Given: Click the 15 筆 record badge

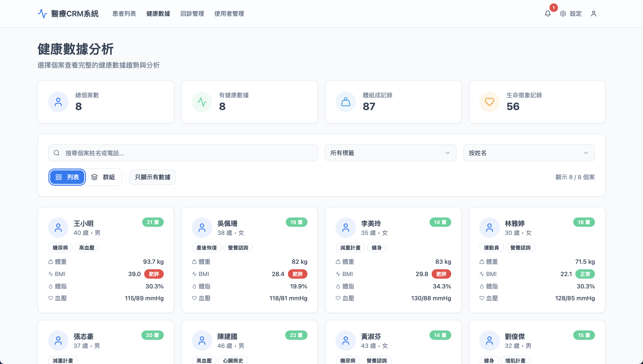Looking at the screenshot, I should (584, 335).
